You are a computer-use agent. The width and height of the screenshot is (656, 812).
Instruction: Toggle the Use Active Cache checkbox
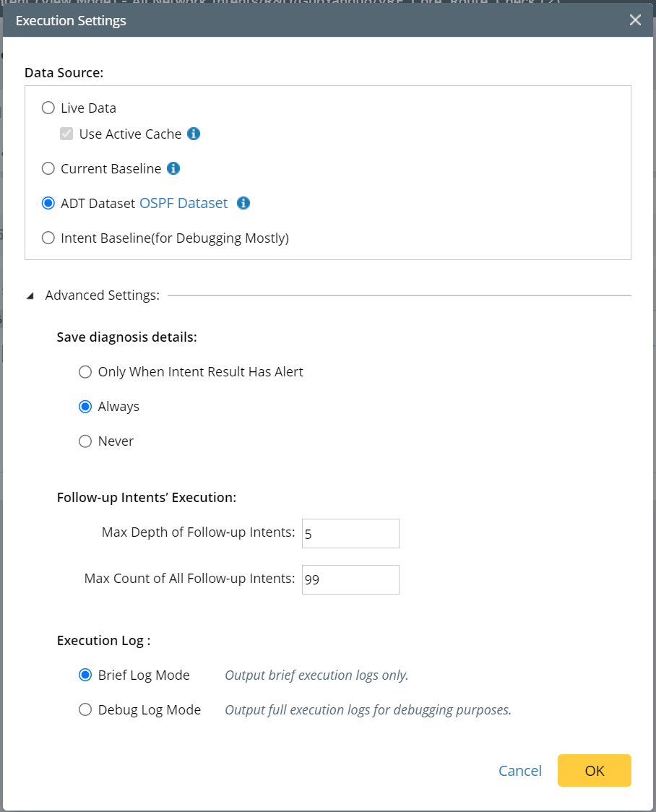point(66,134)
